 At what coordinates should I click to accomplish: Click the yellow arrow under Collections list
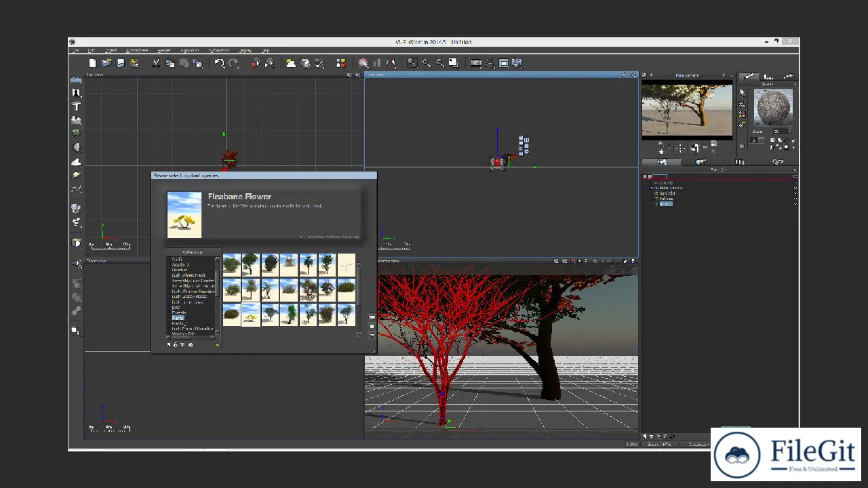(217, 344)
